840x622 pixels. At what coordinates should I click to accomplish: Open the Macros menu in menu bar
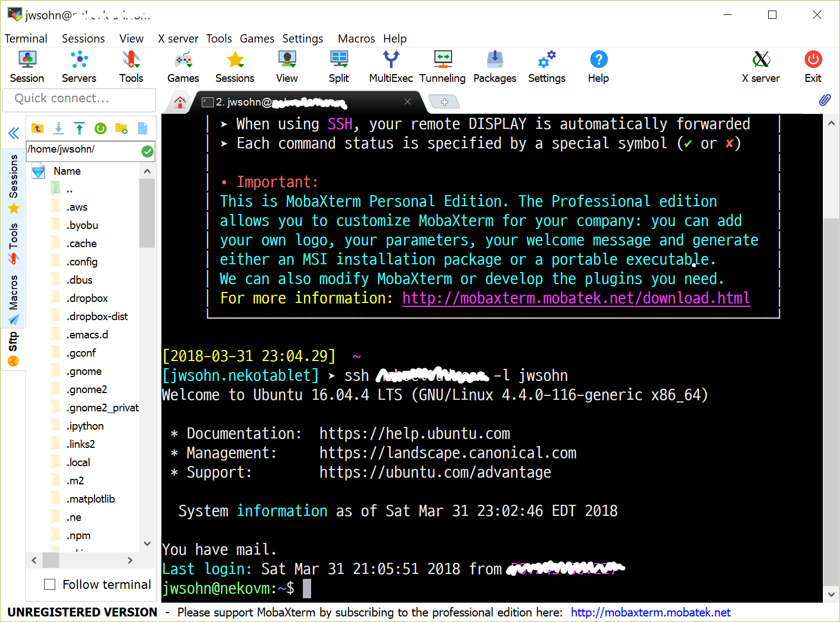(x=356, y=39)
